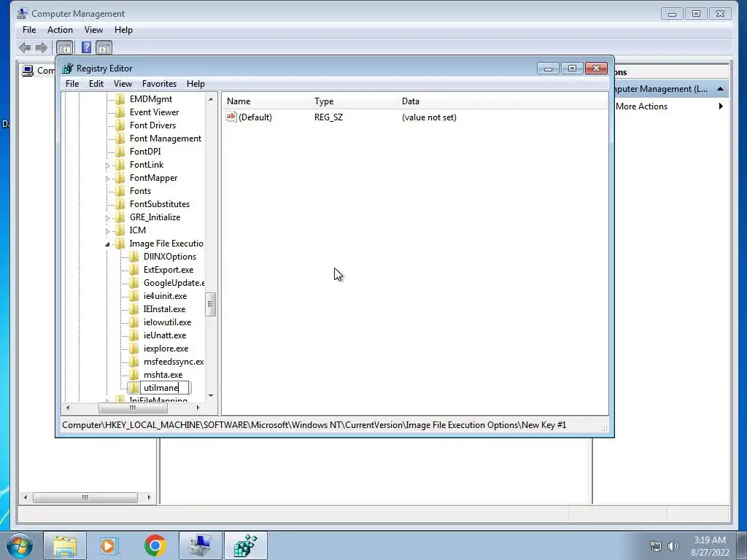Click the Data column header
Screen dimensions: 747x560
(502, 101)
